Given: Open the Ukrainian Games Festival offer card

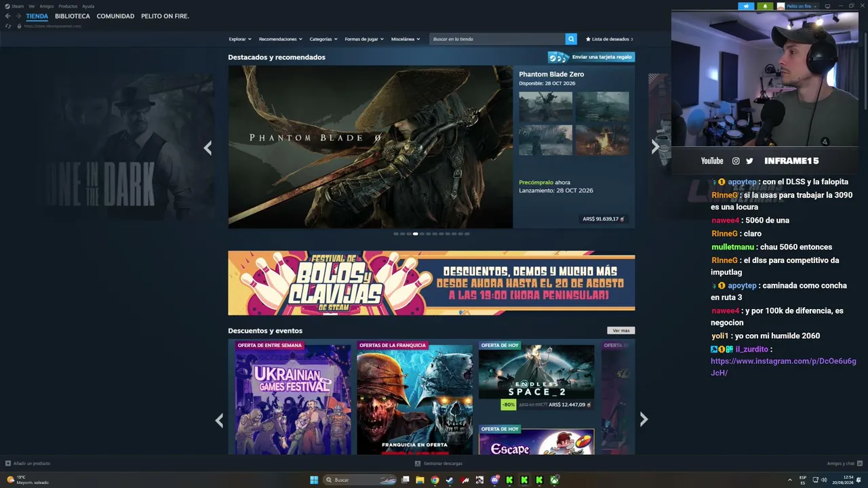Looking at the screenshot, I should coord(293,398).
